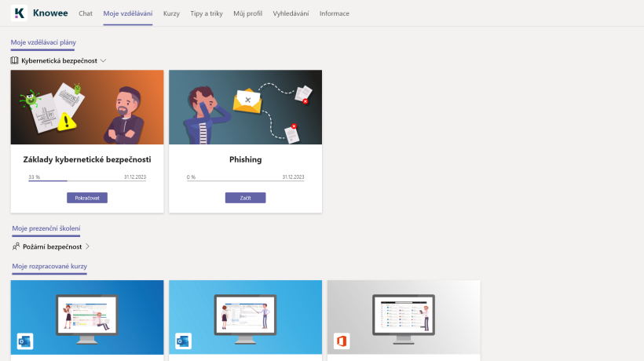Open the Phishing course image
This screenshot has width=644, height=361.
245,107
